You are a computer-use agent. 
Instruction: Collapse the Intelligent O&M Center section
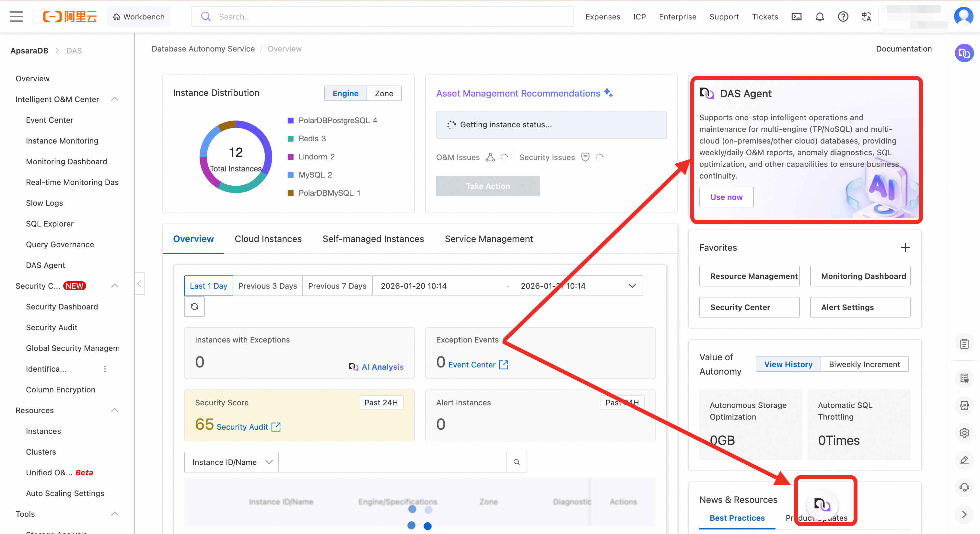pos(114,99)
